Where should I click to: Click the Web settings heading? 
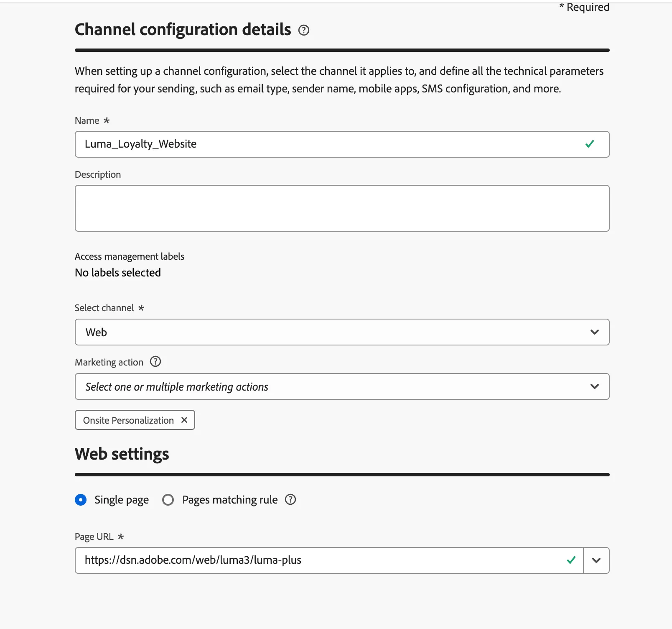122,454
